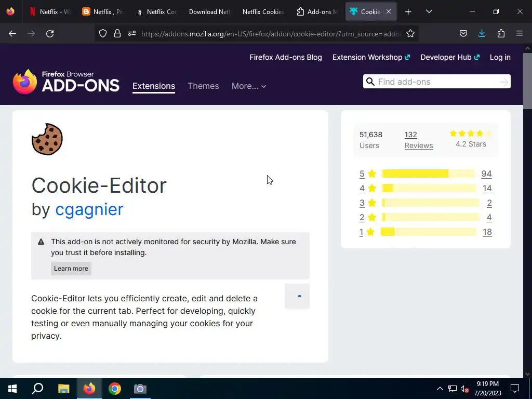Open the notification center icon
Viewport: 532px width, 399px height.
(515, 389)
